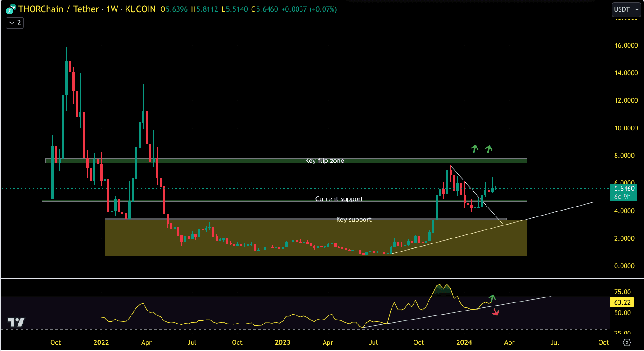Image resolution: width=644 pixels, height=351 pixels.
Task: Select the 'Key support' text label
Action: 354,220
